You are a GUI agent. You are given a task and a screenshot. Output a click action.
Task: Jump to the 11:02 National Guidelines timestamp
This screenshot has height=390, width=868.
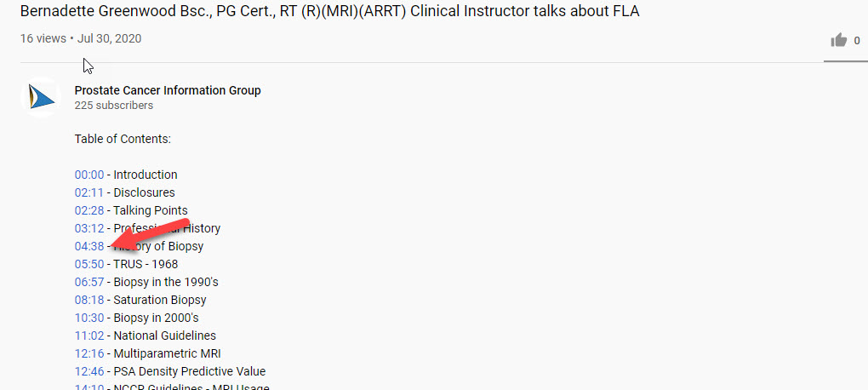coord(89,336)
